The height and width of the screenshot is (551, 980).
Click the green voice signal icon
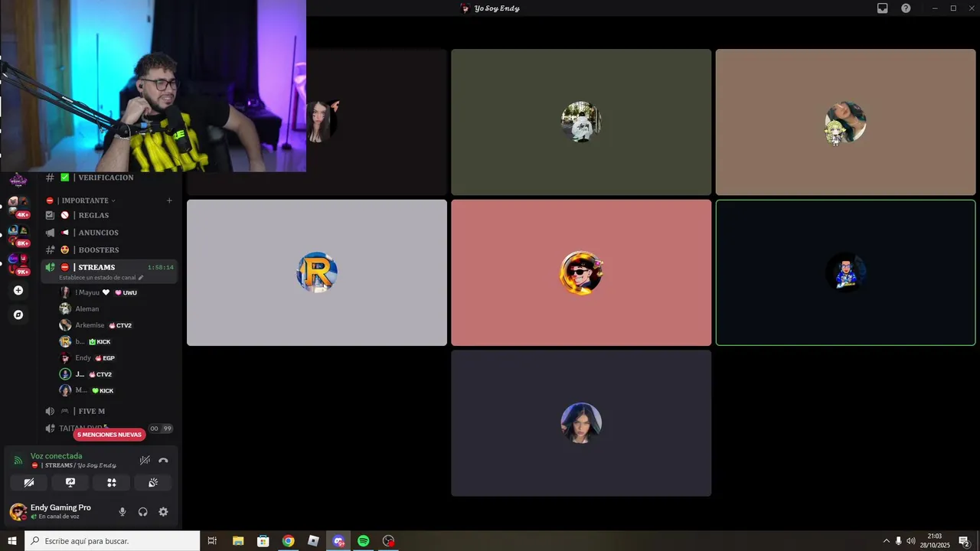(18, 460)
